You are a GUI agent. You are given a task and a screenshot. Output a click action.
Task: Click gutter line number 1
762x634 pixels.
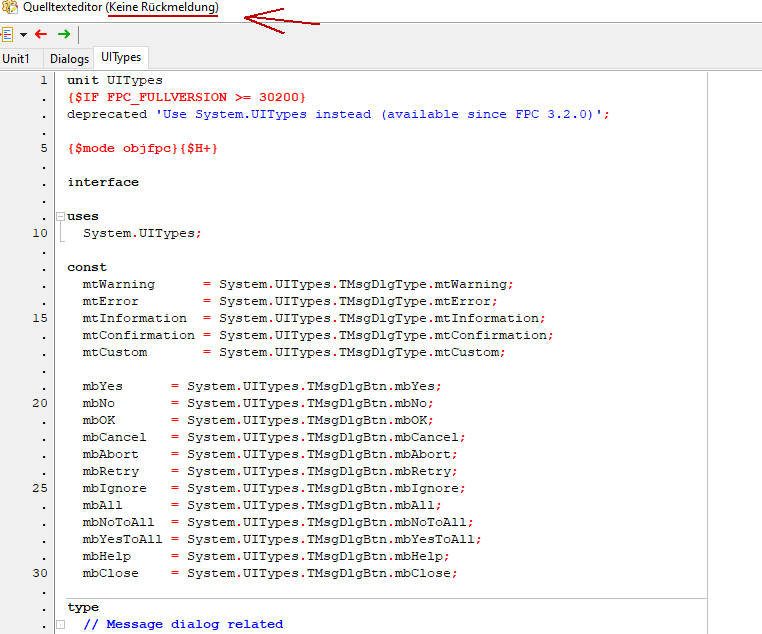(x=44, y=80)
